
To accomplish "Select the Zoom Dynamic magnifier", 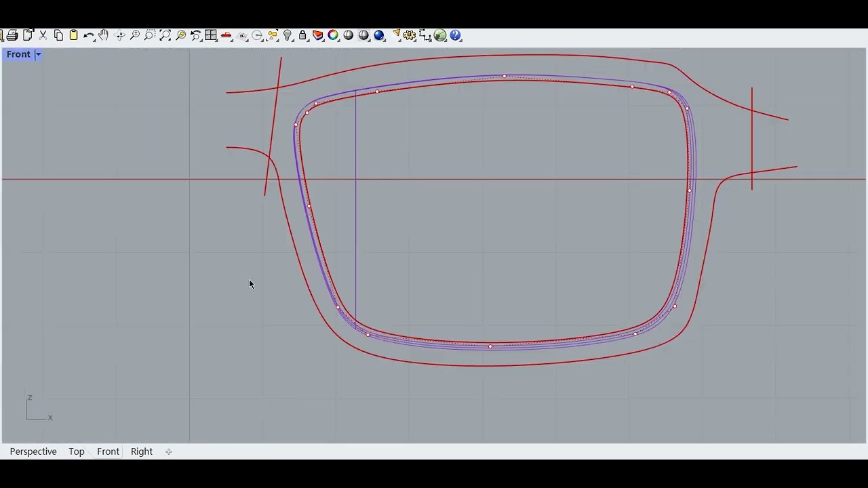I will [x=135, y=35].
